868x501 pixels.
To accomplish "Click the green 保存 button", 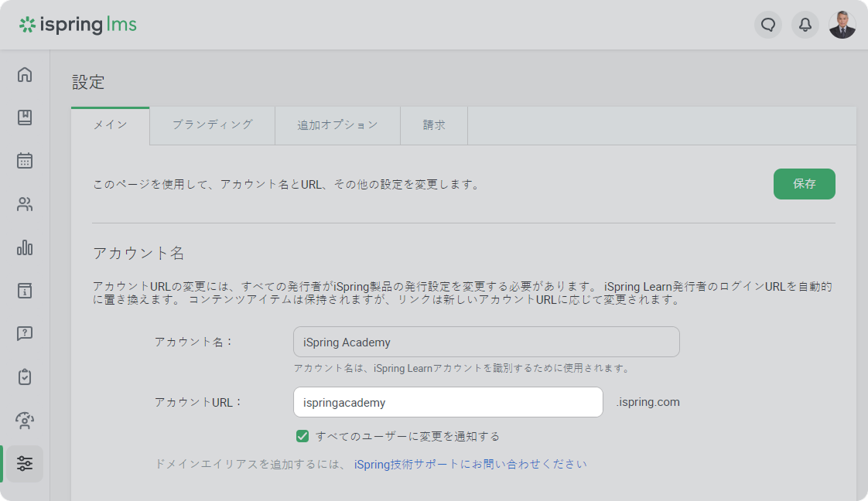I will (804, 184).
